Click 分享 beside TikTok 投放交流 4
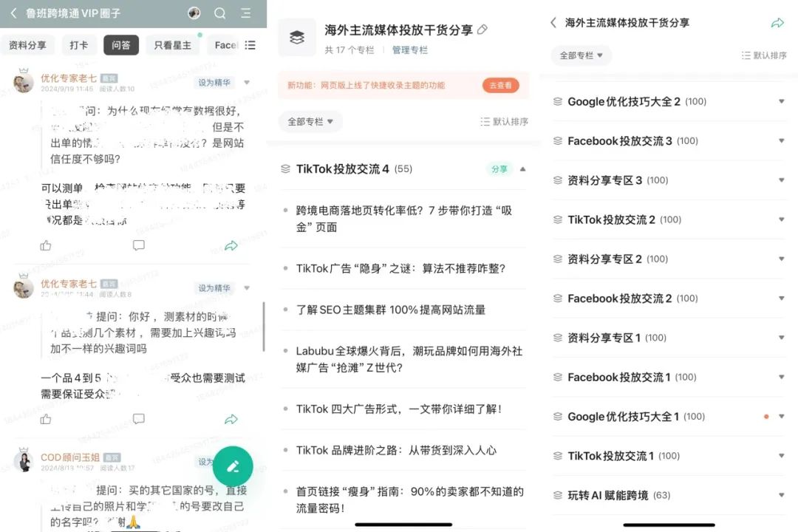This screenshot has height=532, width=798. [x=499, y=169]
